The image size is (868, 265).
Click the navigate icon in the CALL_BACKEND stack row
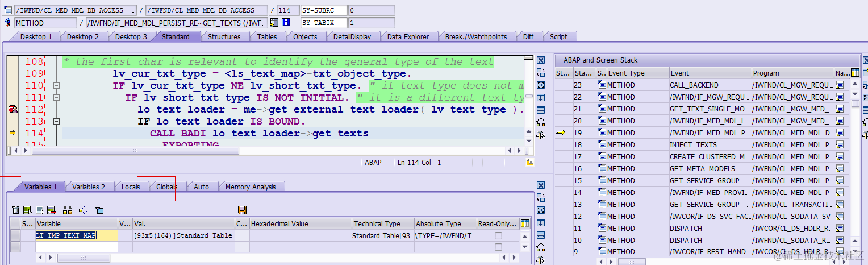click(x=840, y=85)
